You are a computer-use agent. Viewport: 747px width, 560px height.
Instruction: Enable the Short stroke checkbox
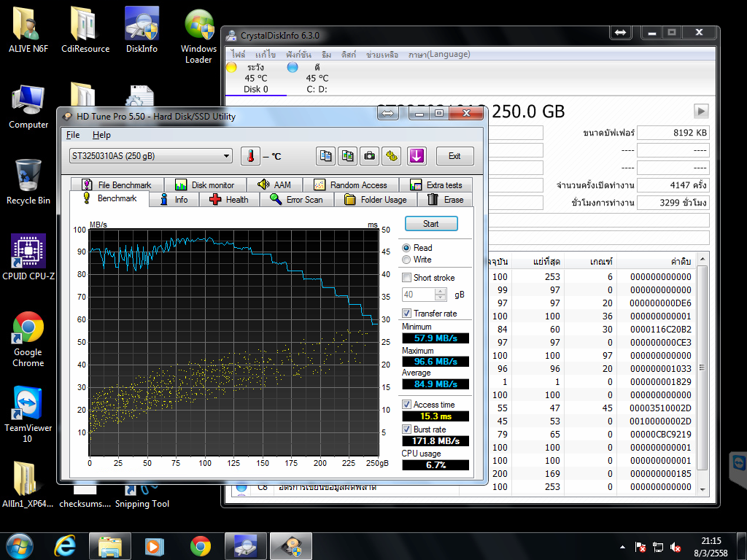[x=407, y=278]
